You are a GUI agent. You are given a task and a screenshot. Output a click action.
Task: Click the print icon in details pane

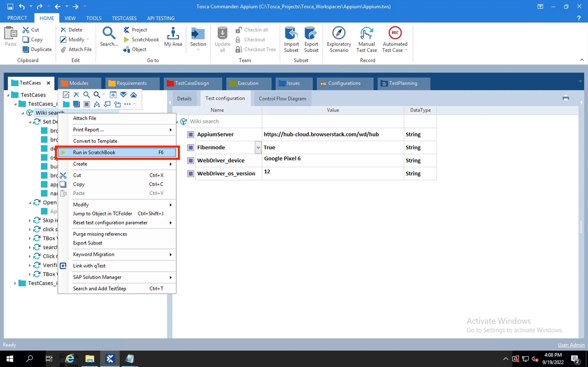tap(566, 98)
